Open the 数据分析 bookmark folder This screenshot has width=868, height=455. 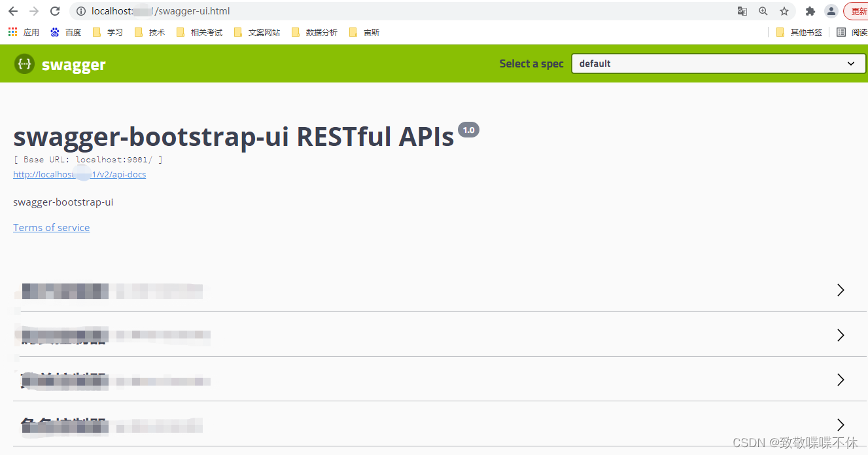click(x=315, y=32)
